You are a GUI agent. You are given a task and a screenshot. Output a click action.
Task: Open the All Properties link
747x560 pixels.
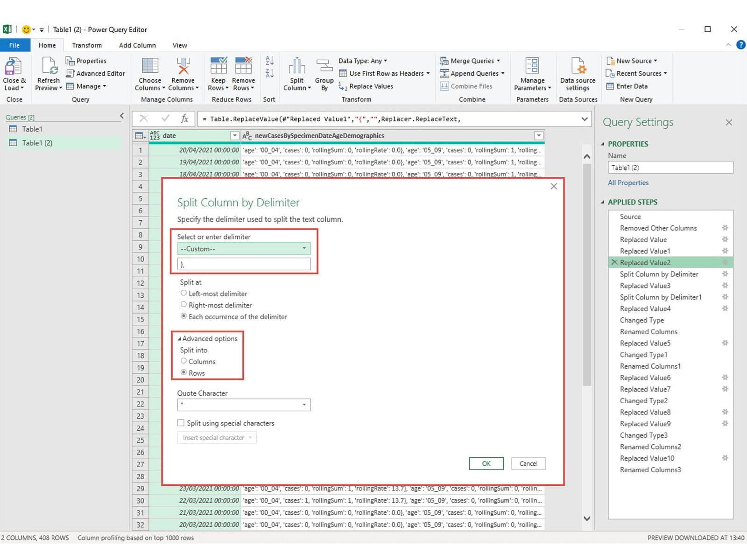628,182
